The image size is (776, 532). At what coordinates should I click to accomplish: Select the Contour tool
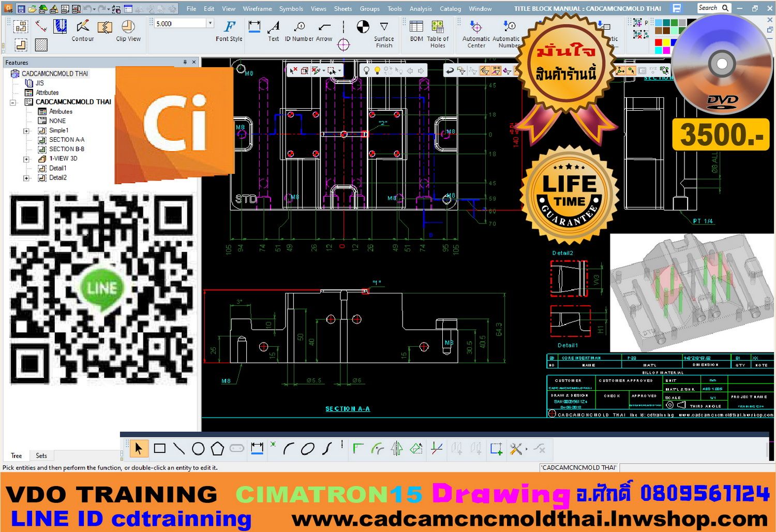(x=82, y=27)
